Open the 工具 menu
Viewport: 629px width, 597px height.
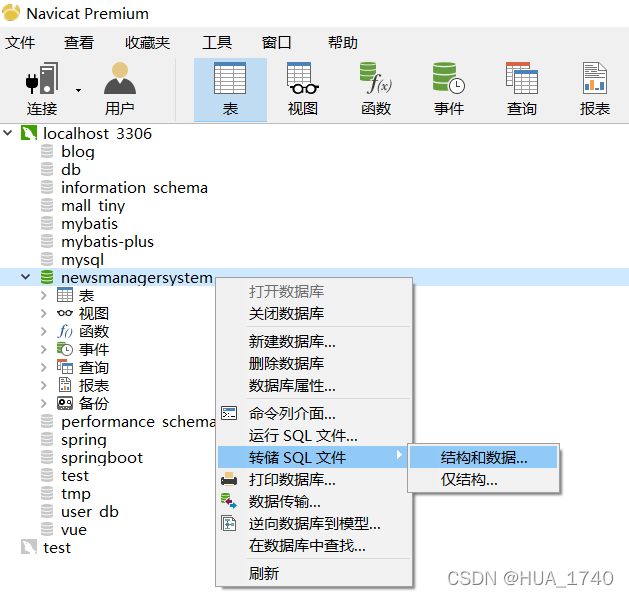(217, 42)
